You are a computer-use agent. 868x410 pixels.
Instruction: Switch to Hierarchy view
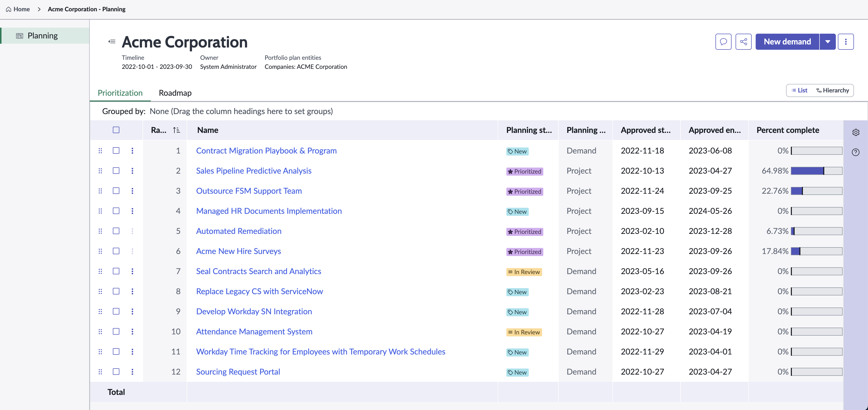(x=832, y=90)
